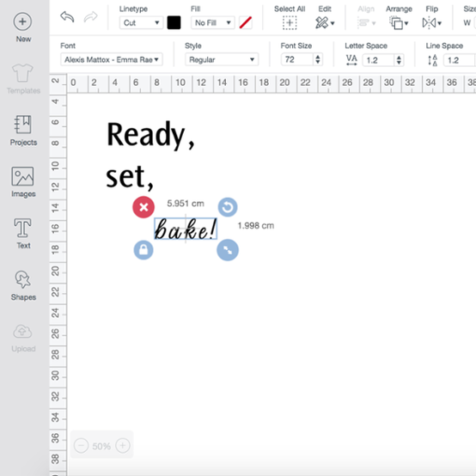Click the zoom in plus button

click(123, 446)
